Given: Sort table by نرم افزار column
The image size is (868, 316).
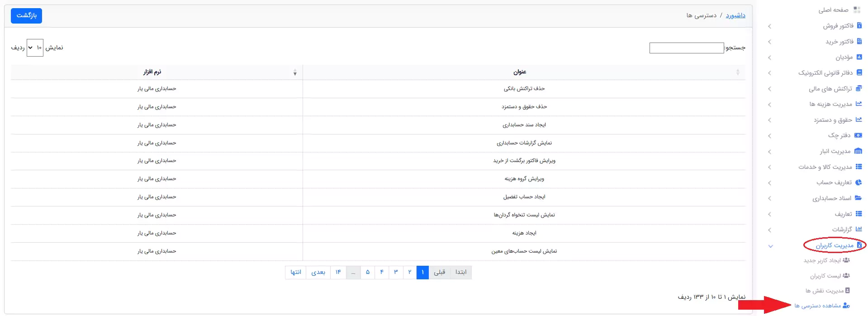Looking at the screenshot, I should pyautogui.click(x=157, y=72).
